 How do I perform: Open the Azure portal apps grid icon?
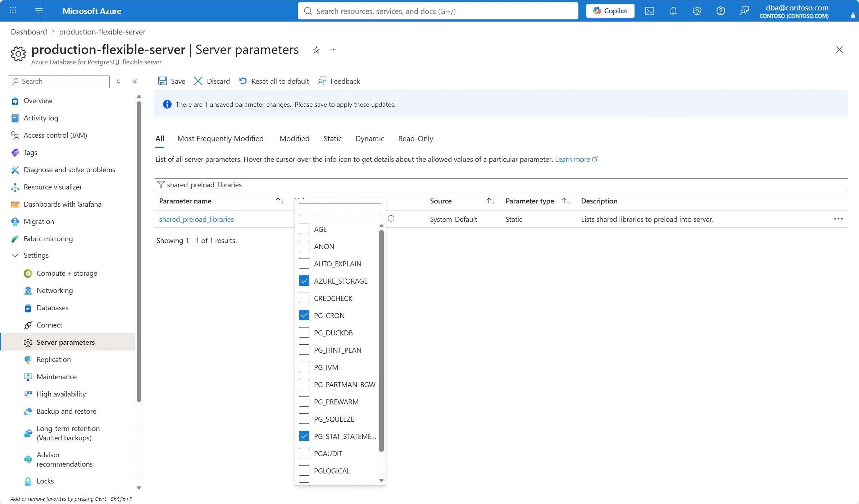pyautogui.click(x=13, y=11)
